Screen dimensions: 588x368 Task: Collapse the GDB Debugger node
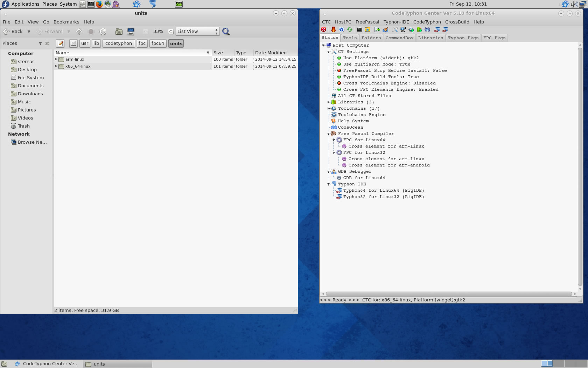(329, 171)
